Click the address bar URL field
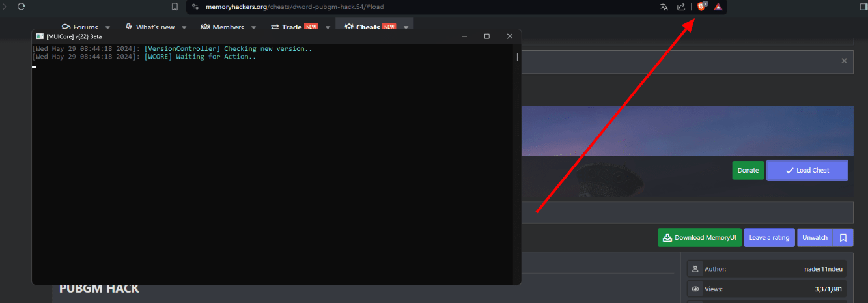 point(423,7)
